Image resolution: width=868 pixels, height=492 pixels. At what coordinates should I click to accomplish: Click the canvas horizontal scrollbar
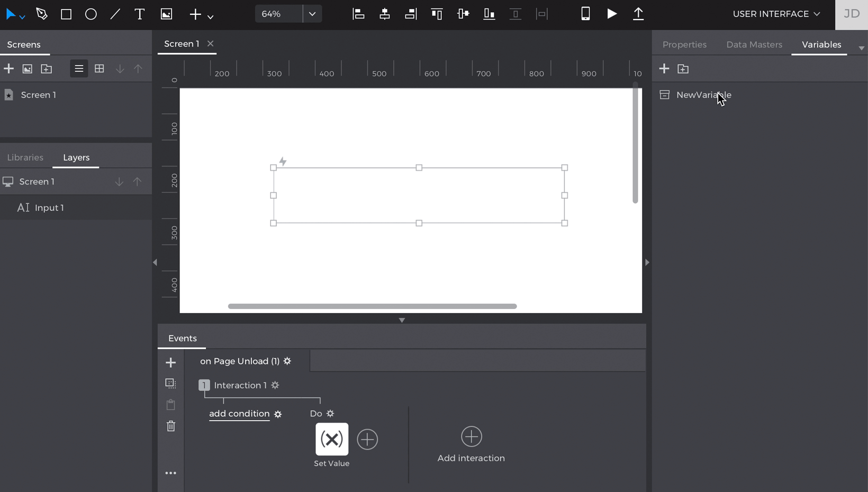[373, 306]
